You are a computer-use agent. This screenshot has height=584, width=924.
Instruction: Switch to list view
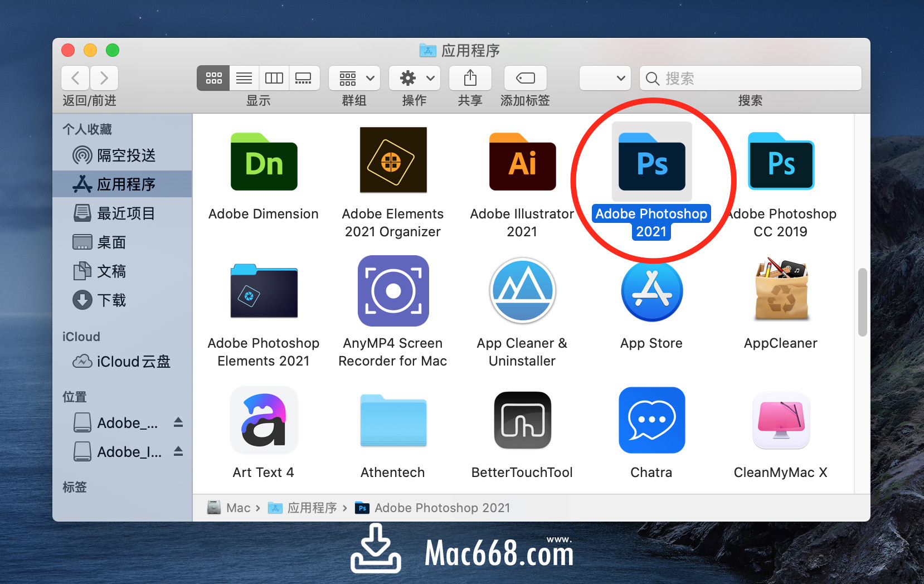pyautogui.click(x=244, y=78)
